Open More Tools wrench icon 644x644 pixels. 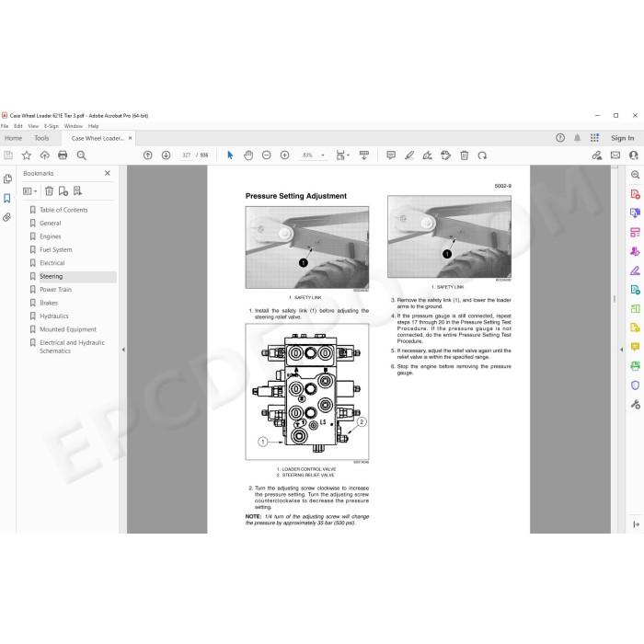tap(635, 405)
